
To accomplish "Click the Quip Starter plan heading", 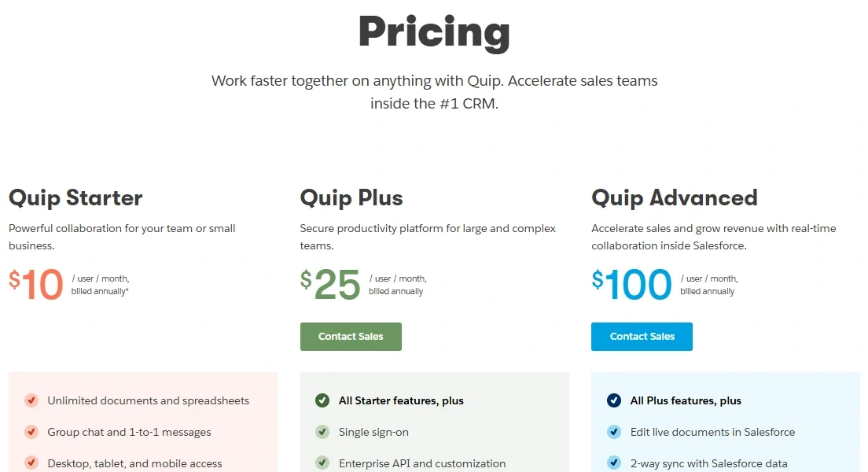I will point(75,197).
